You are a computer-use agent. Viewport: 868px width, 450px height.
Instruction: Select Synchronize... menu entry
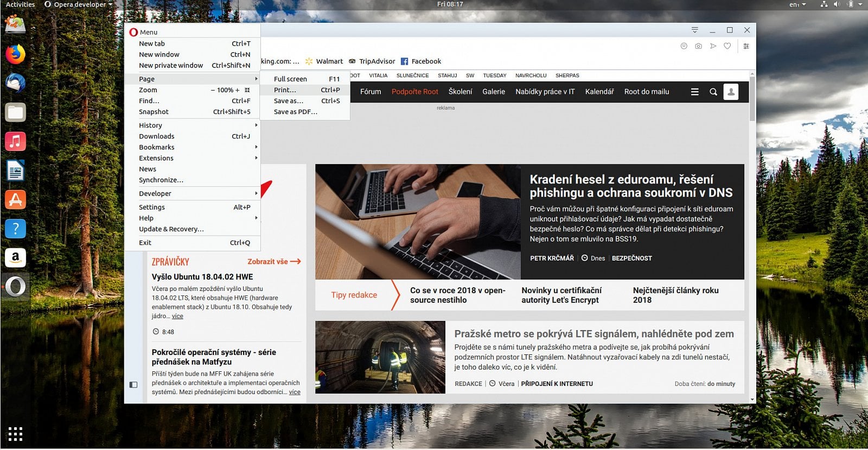pyautogui.click(x=193, y=180)
